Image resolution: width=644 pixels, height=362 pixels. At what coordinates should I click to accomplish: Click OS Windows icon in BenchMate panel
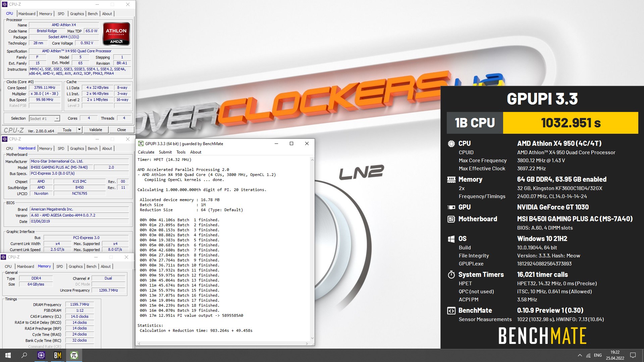[x=451, y=239]
